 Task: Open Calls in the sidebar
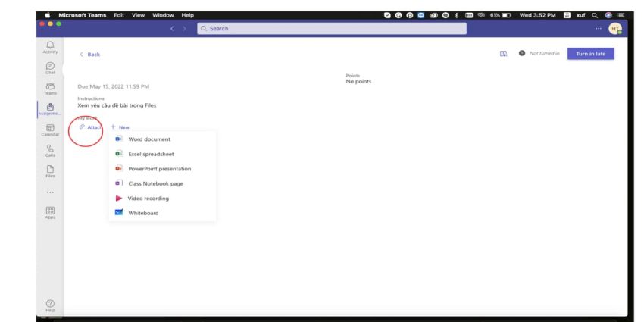50,150
